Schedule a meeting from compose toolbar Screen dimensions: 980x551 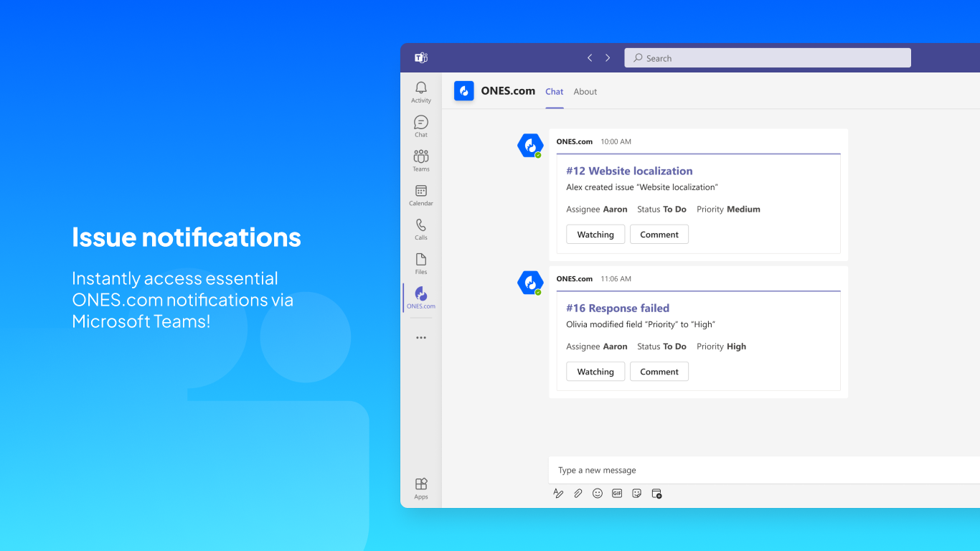(656, 494)
